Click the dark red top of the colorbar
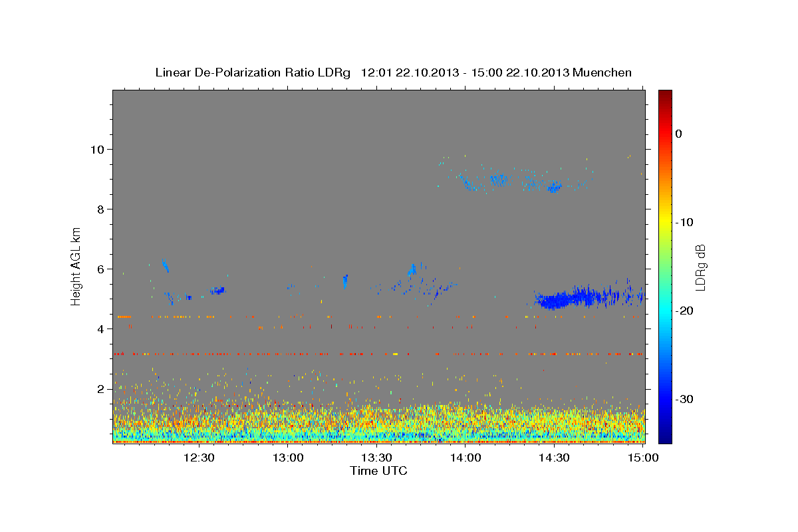The width and height of the screenshot is (798, 532). [665, 96]
